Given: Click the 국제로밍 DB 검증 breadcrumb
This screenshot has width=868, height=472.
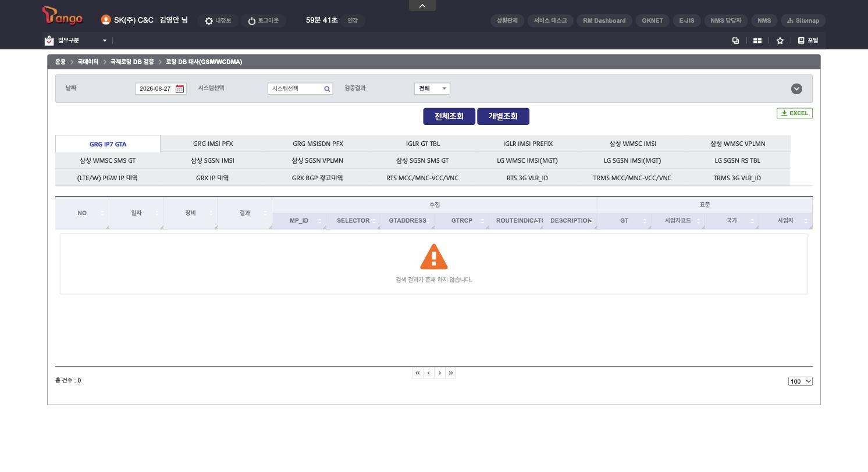Looking at the screenshot, I should [132, 62].
